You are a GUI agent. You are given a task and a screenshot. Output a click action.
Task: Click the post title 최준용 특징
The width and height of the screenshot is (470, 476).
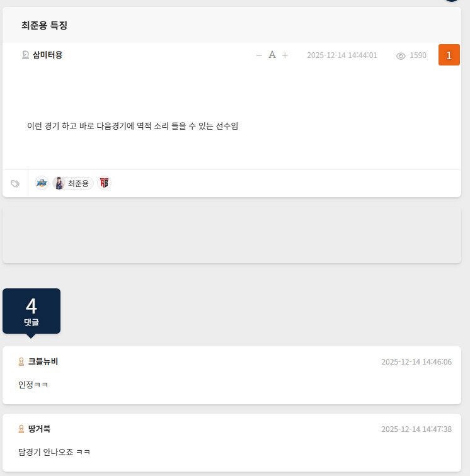44,25
